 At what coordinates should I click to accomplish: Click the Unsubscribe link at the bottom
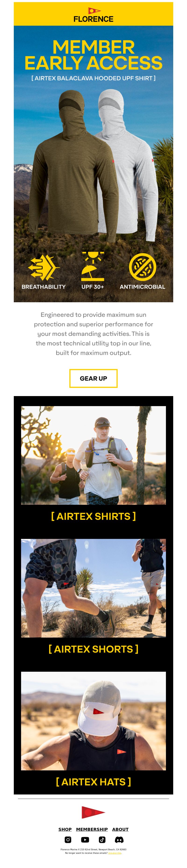115,853
